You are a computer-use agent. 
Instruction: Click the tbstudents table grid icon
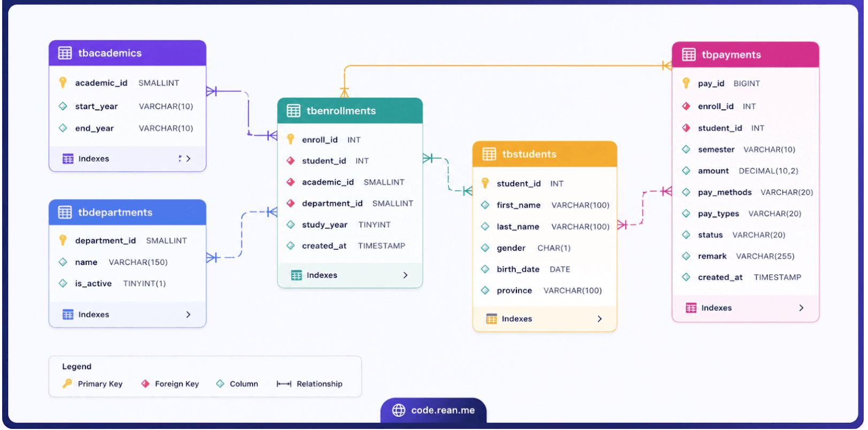[489, 154]
